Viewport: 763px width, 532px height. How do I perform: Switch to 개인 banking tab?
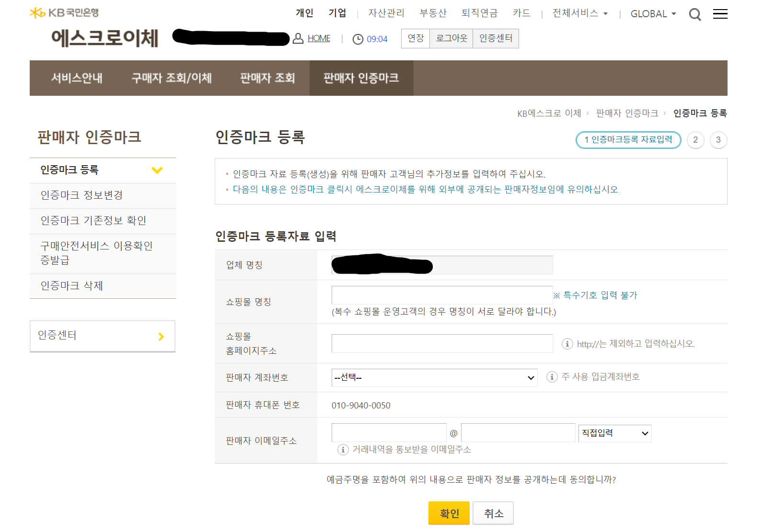coord(304,13)
